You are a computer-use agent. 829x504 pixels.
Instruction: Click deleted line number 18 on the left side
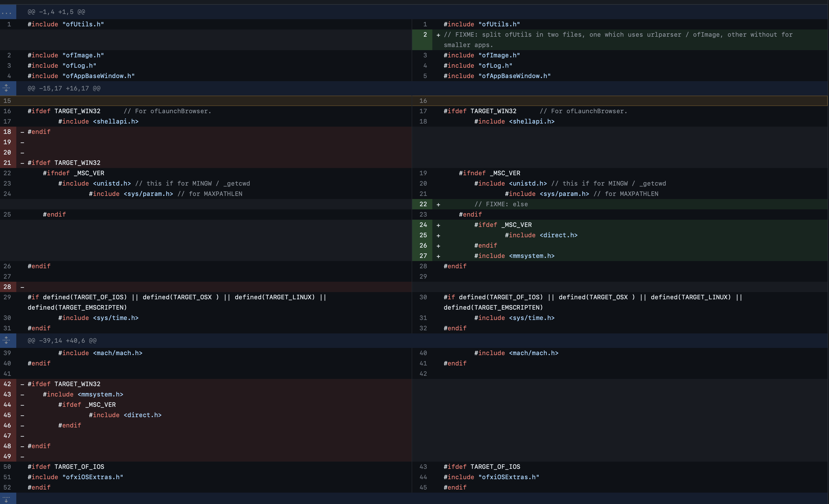pyautogui.click(x=7, y=132)
